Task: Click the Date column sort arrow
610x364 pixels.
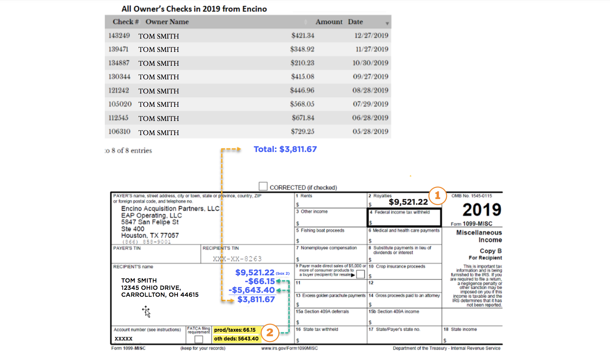Action: click(387, 24)
